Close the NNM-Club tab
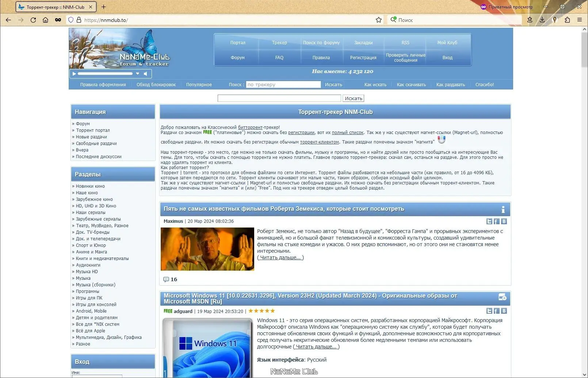Screen dimensions: 588x378 91,7
